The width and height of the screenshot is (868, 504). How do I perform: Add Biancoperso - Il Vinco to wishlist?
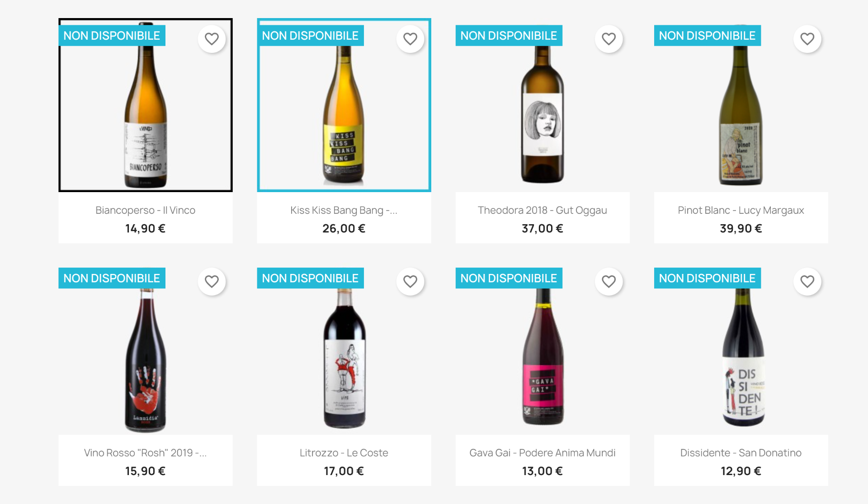(212, 39)
